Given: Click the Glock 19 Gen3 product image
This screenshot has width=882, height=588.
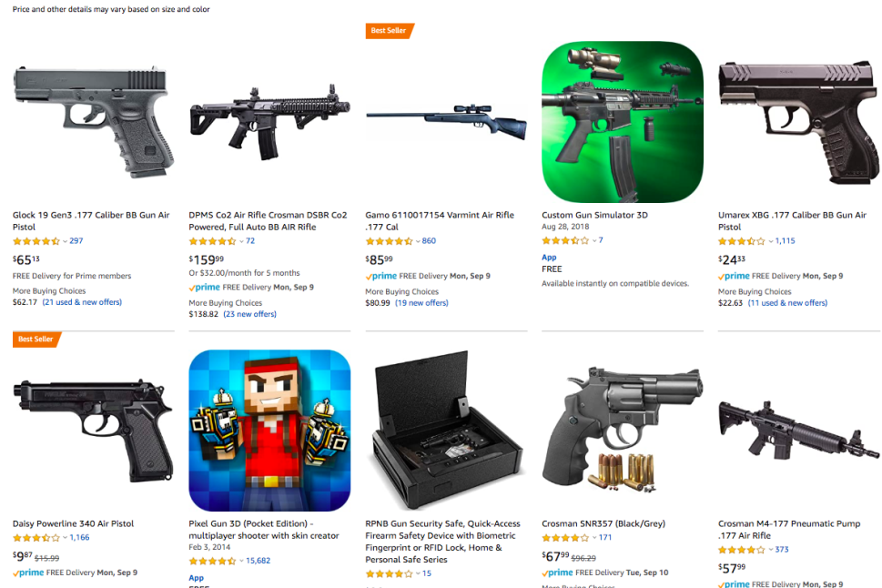Looking at the screenshot, I should [x=94, y=122].
